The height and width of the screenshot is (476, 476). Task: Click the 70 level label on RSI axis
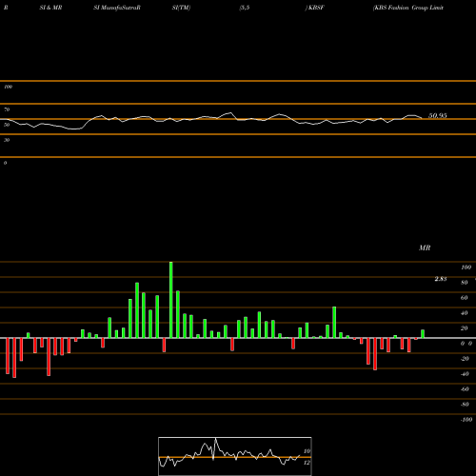pyautogui.click(x=7, y=109)
